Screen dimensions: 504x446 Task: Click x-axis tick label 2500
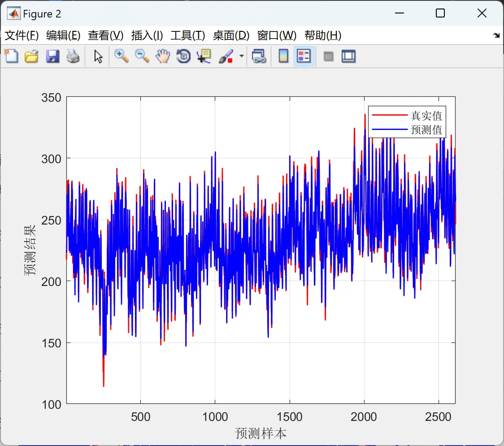pos(438,417)
